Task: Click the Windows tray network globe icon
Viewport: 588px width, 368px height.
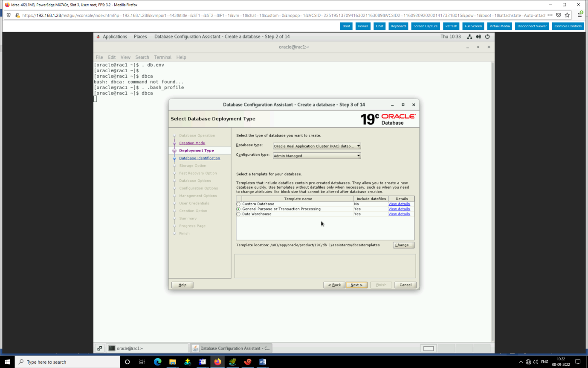Action: coord(528,362)
